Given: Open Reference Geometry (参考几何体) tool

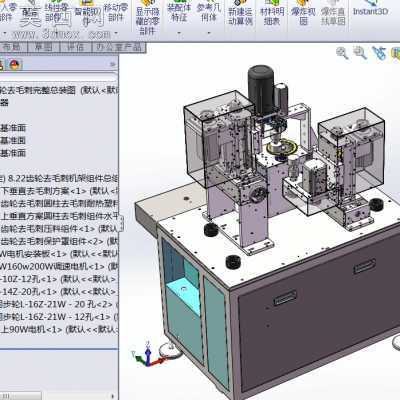Looking at the screenshot, I should tap(209, 12).
